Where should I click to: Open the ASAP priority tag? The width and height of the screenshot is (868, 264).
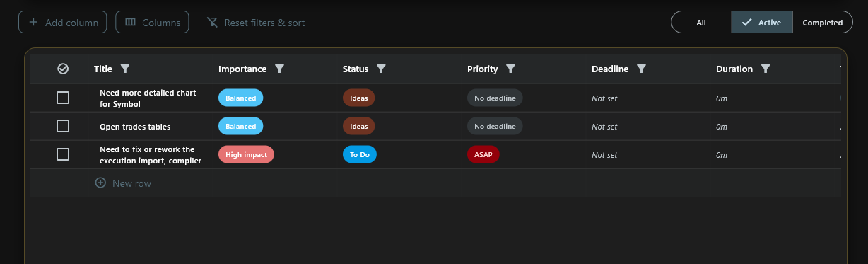[x=483, y=154]
